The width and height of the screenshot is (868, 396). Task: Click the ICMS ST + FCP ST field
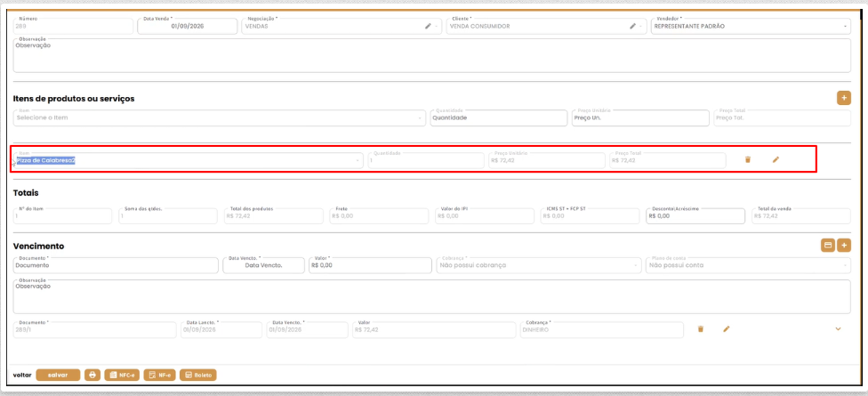(590, 216)
